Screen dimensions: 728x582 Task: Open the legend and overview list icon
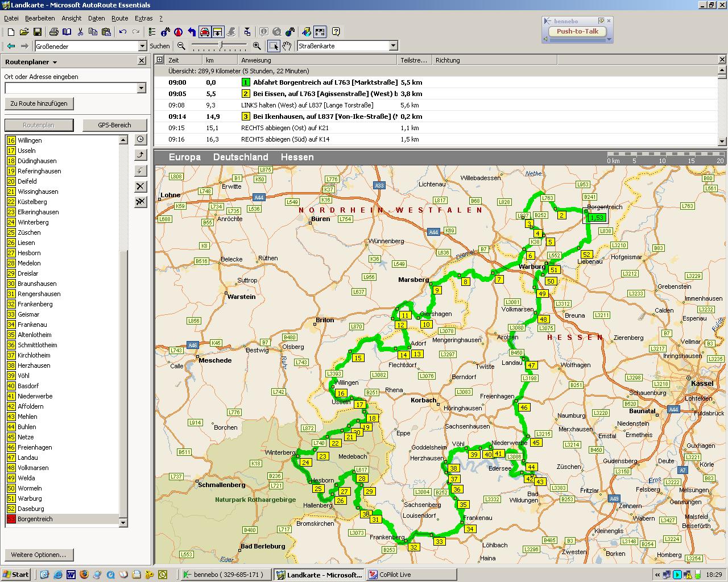pyautogui.click(x=152, y=32)
